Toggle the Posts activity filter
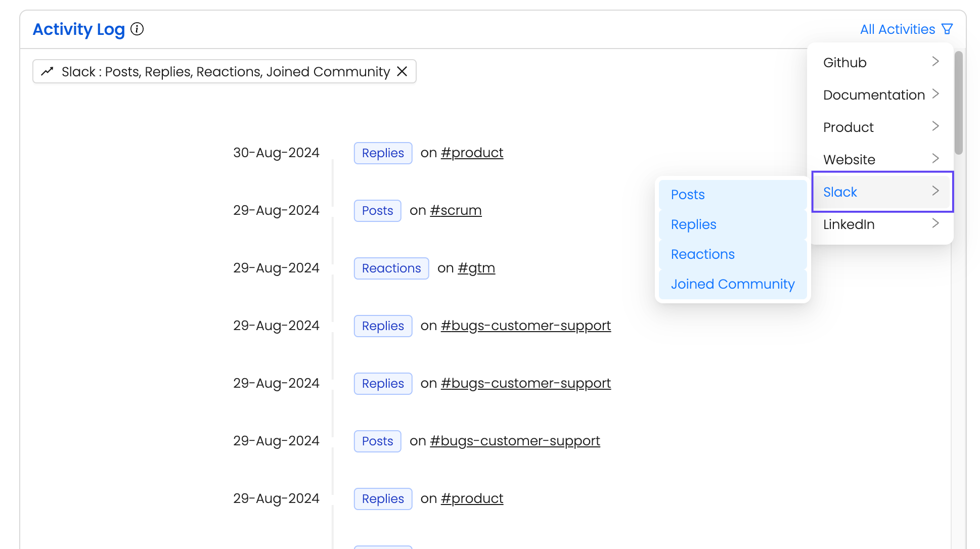The width and height of the screenshot is (980, 549). click(x=732, y=195)
